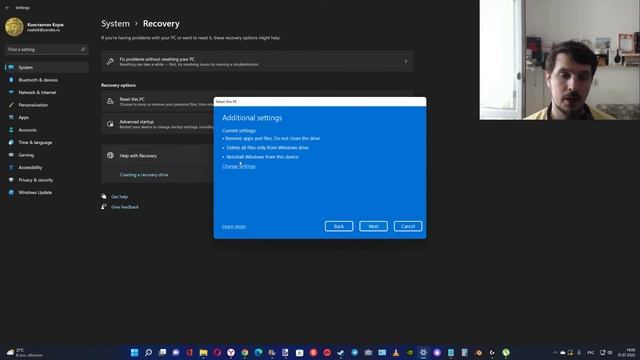Open the Chat app on the taskbar

pos(176,352)
